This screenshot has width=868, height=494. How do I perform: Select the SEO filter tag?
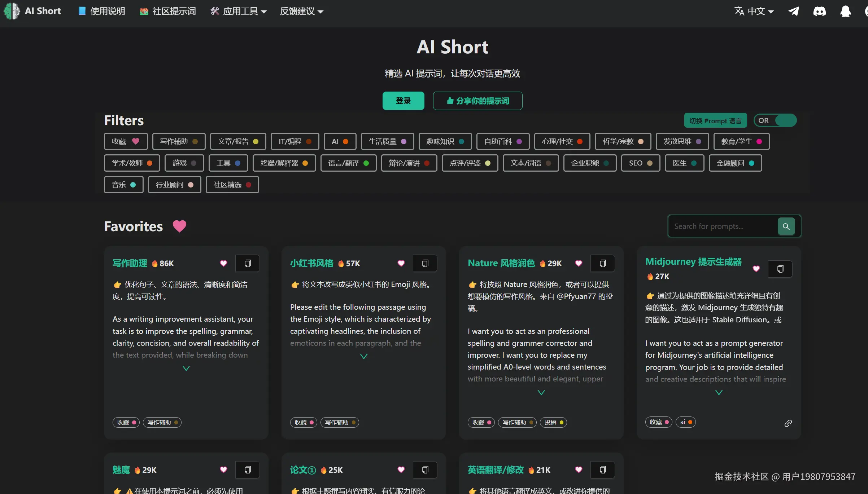pos(641,163)
